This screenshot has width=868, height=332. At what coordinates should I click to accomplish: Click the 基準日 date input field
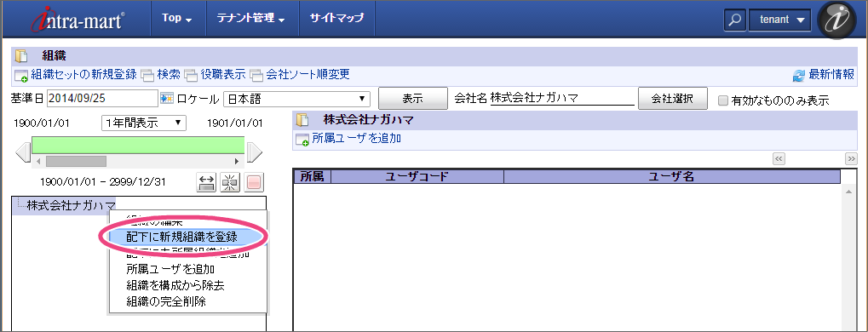(x=103, y=99)
